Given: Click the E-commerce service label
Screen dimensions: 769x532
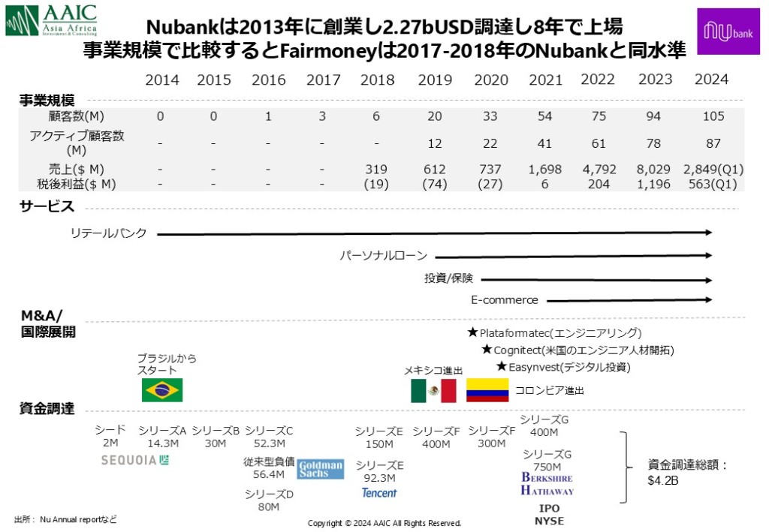Looking at the screenshot, I should click(x=505, y=300).
